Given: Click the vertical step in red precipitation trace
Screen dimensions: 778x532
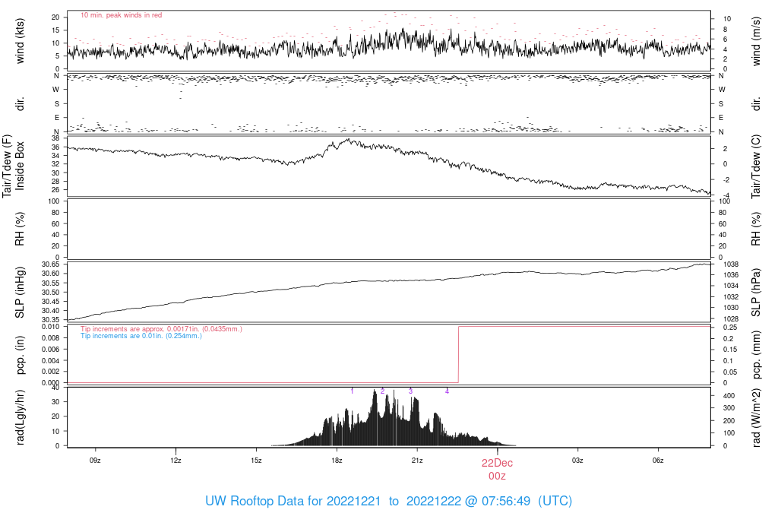Looking at the screenshot, I should pyautogui.click(x=458, y=354).
